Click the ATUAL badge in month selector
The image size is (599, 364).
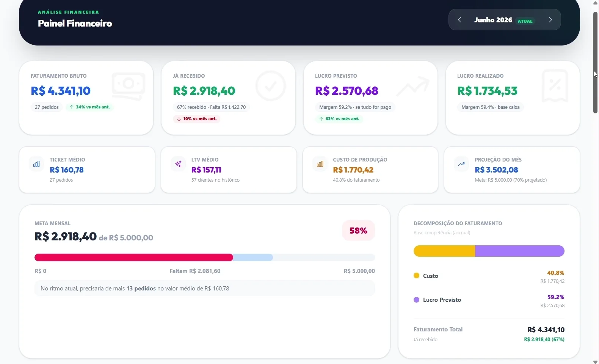tap(525, 21)
